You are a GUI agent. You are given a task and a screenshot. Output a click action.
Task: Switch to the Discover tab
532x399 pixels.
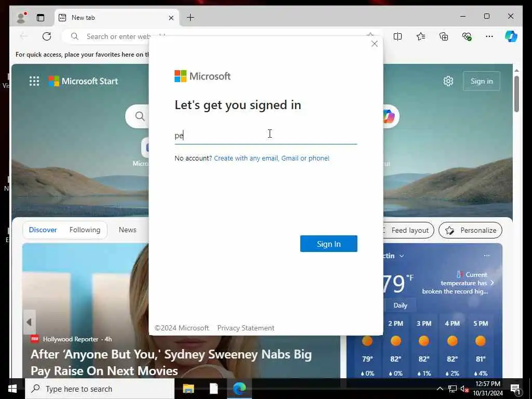click(43, 230)
